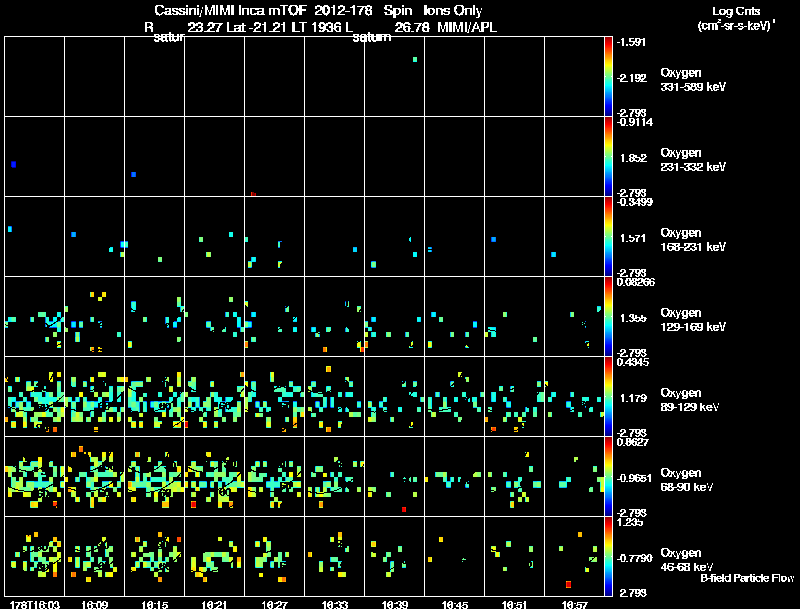This screenshot has height=609, width=800.
Task: Select the 46-68 keV panel at 16:21
Action: (215, 556)
